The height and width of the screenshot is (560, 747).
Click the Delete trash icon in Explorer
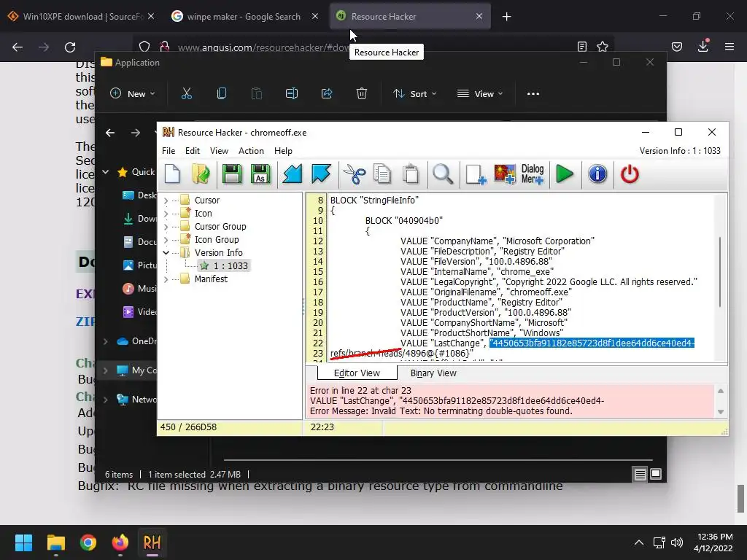coord(362,94)
